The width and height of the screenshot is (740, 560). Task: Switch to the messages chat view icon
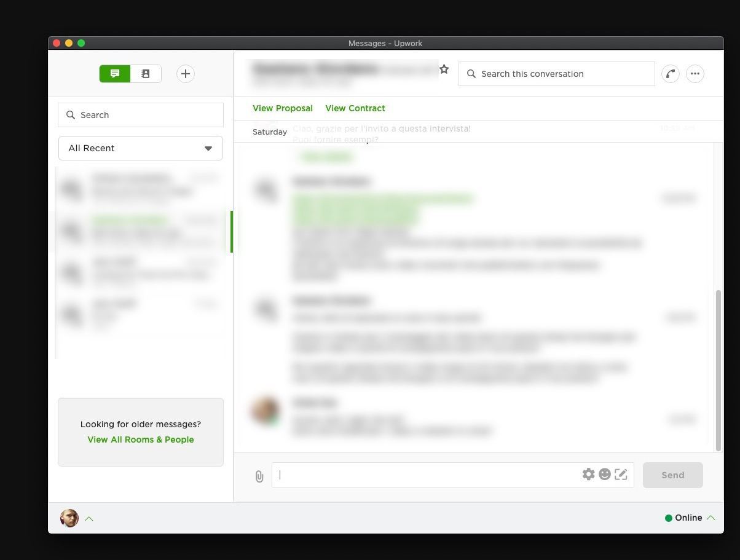[115, 74]
